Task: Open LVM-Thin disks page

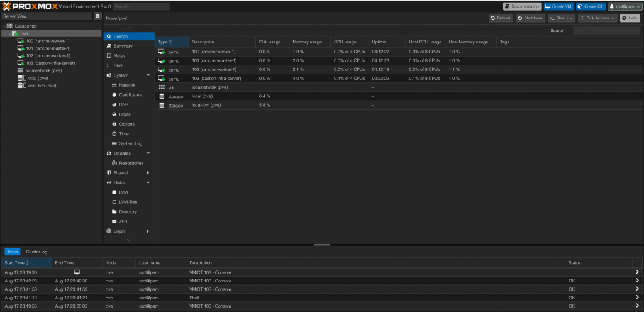Action: coord(128,202)
